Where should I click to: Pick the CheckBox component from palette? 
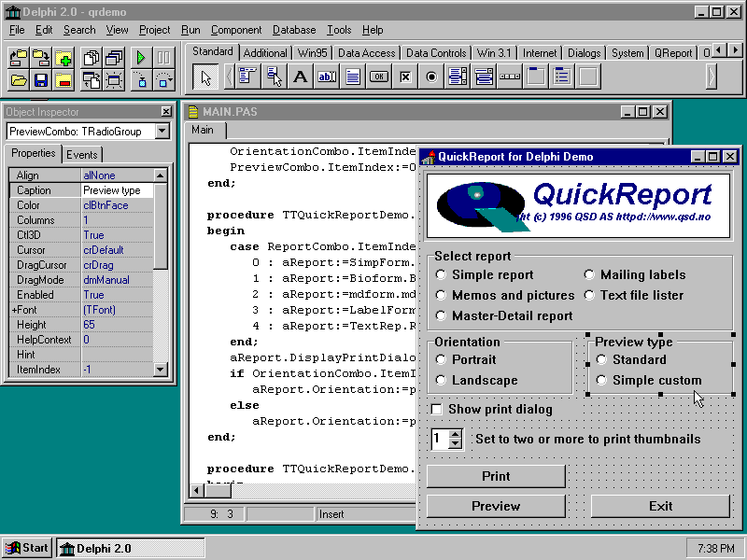point(405,77)
